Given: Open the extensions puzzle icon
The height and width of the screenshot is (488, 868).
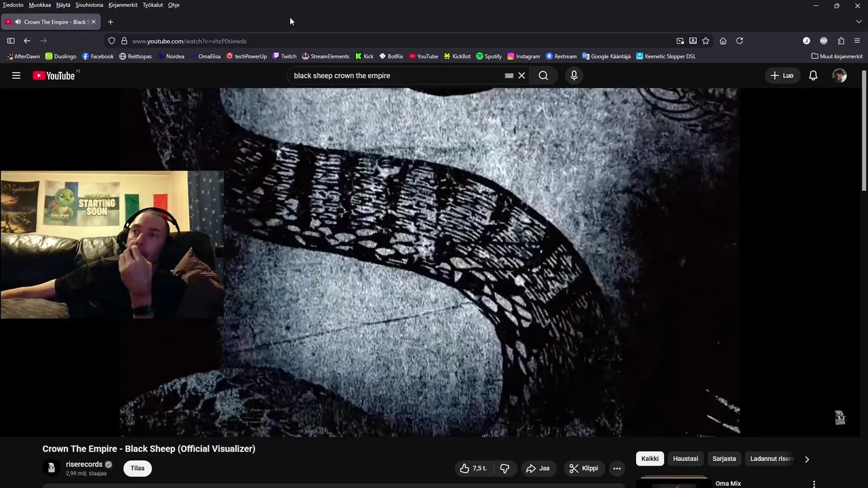Looking at the screenshot, I should tap(841, 41).
